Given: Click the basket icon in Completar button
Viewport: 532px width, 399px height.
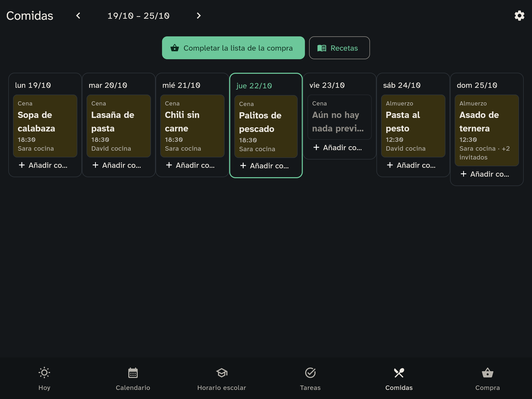Looking at the screenshot, I should [175, 48].
